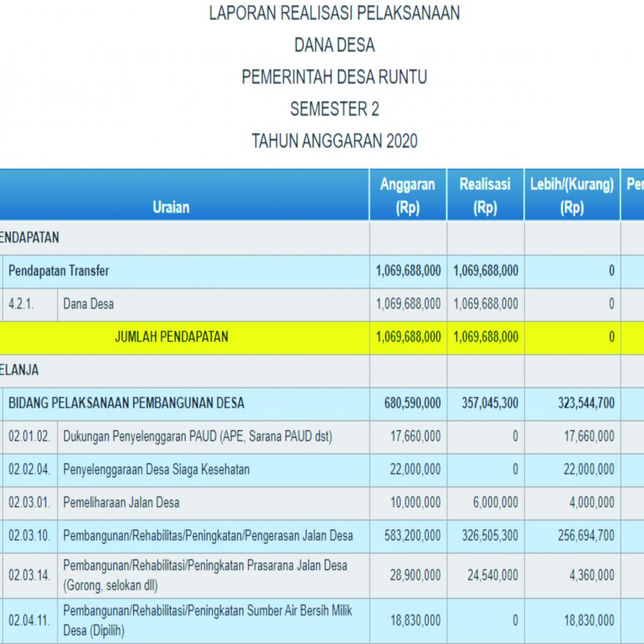Select the account code "4.2.1."
This screenshot has width=644, height=644.
(x=20, y=304)
